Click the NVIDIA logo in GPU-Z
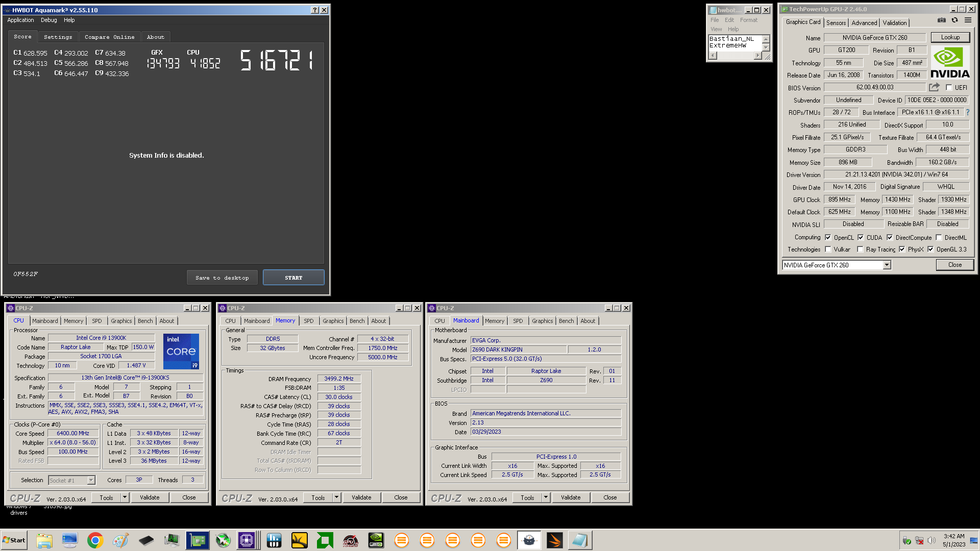The image size is (980, 551). coord(950,62)
